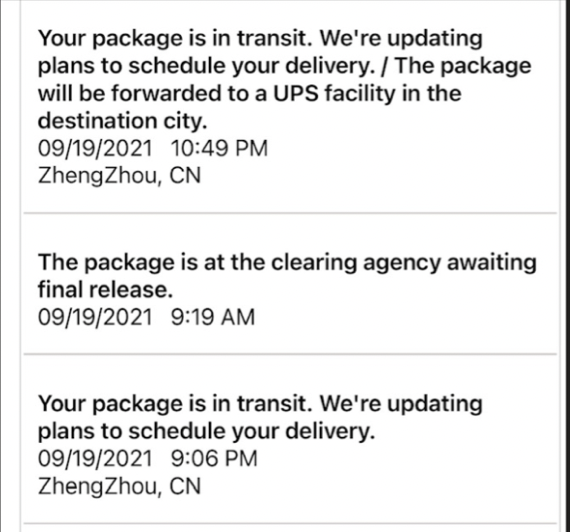Select the in-transit message above 9:06 PM

click(260, 417)
